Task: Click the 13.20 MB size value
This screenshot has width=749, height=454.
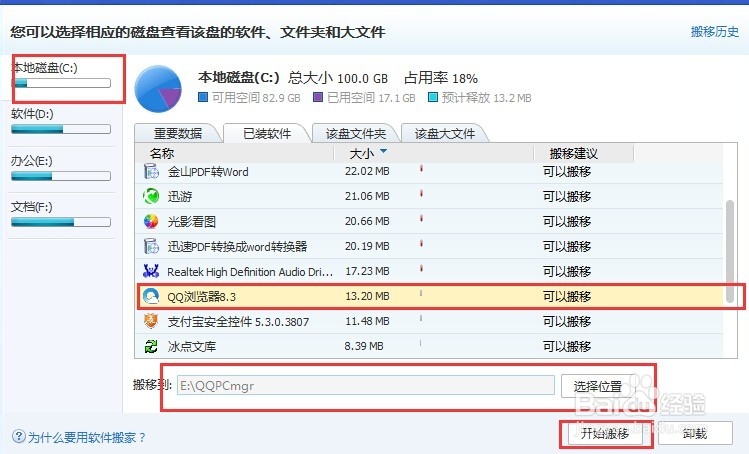Action: click(x=367, y=296)
